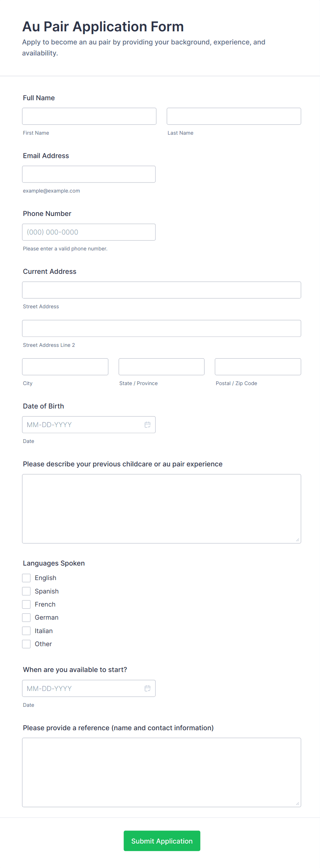This screenshot has height=868, width=320.
Task: Tick the Spanish checkbox
Action: pyautogui.click(x=26, y=591)
